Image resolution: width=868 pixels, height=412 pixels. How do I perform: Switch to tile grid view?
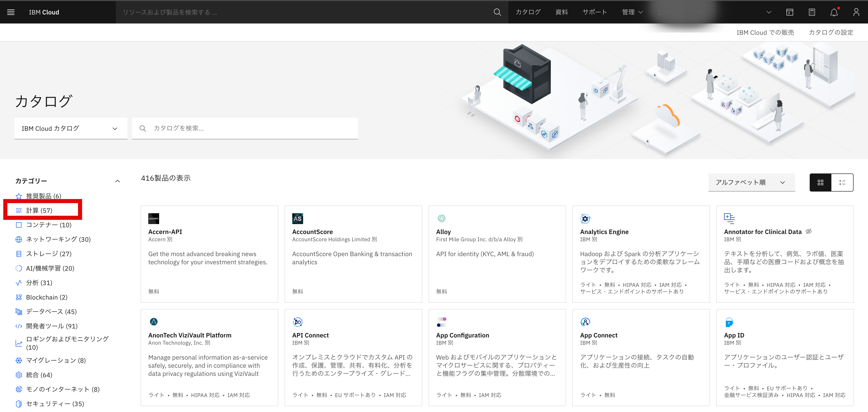click(820, 183)
